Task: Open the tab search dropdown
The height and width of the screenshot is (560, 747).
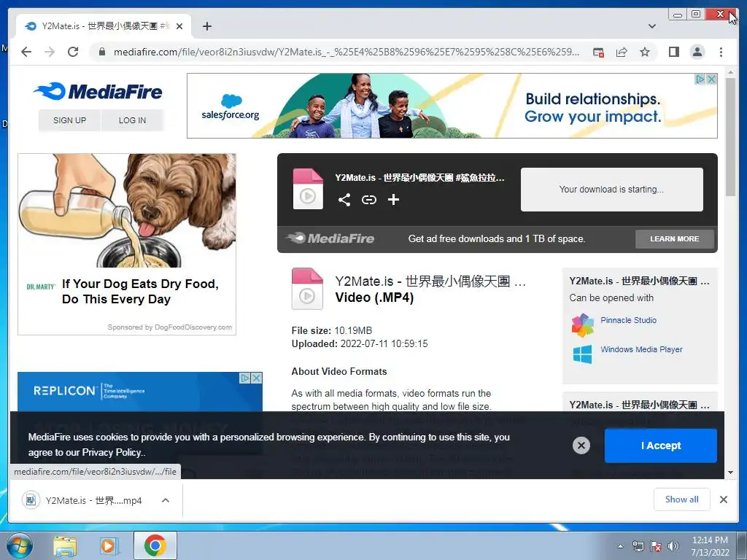Action: click(x=651, y=26)
